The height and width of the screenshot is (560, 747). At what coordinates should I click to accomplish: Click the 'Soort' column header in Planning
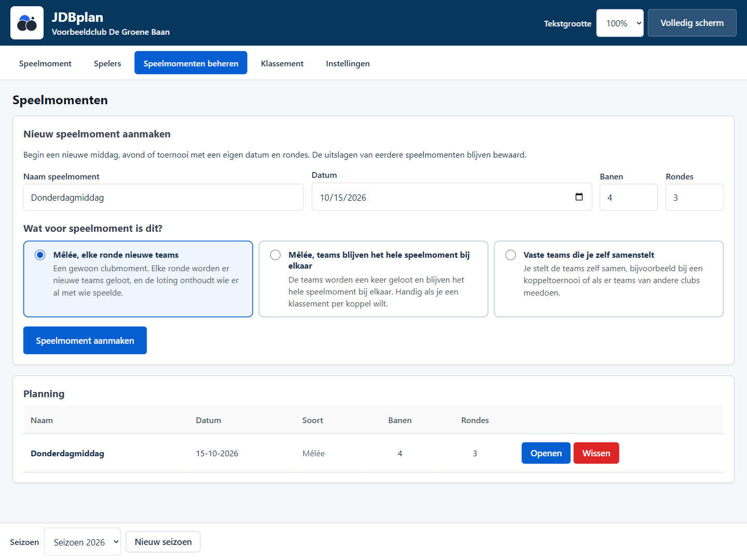tap(313, 420)
